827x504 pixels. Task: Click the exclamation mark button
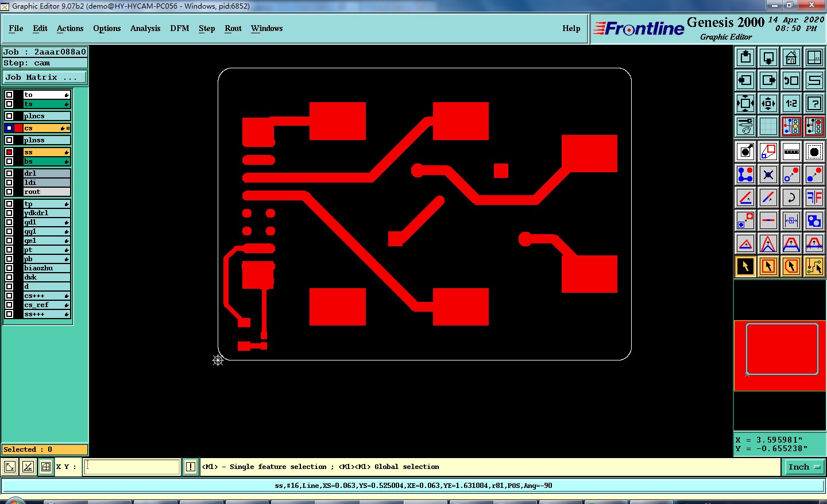[191, 467]
